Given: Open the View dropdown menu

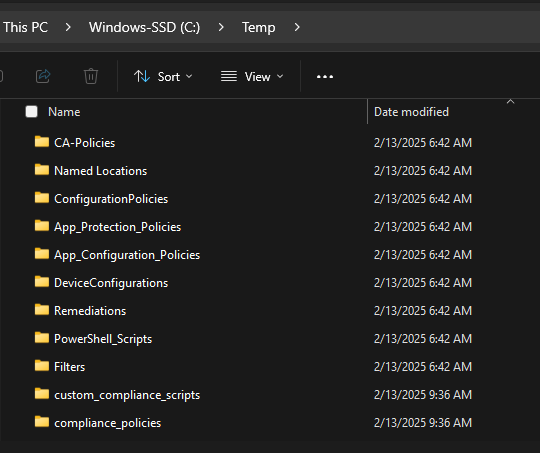Looking at the screenshot, I should click(x=252, y=76).
